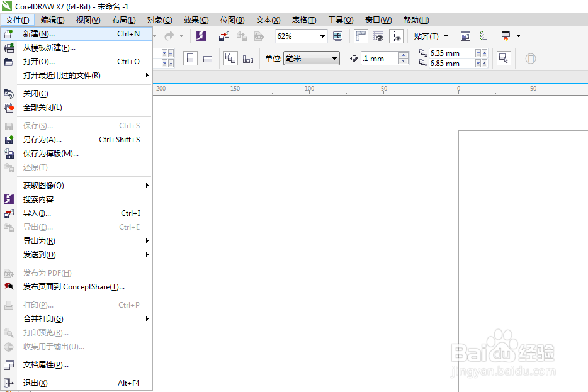The width and height of the screenshot is (588, 392).
Task: Click the Corel CONNECT search content toolbar icon
Action: [x=201, y=36]
